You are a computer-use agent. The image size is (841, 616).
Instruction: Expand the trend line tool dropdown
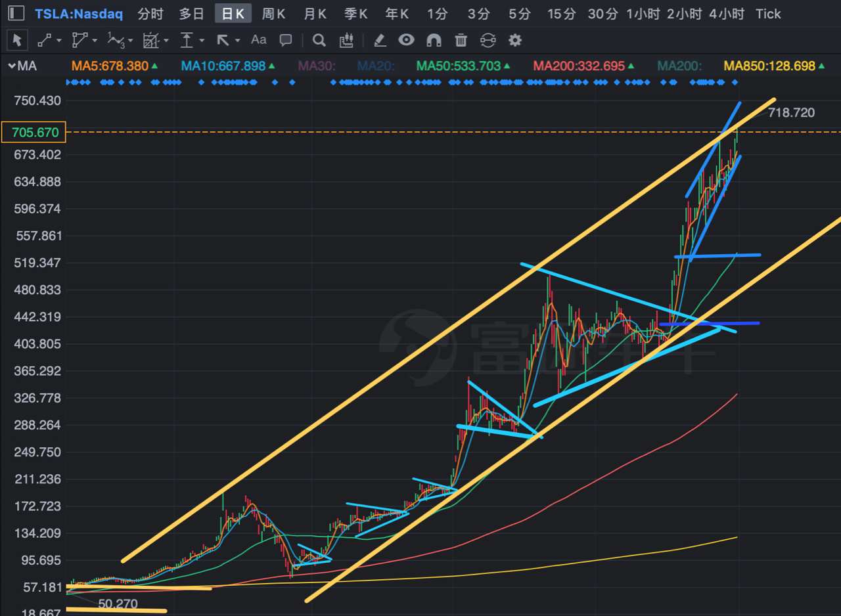[59, 41]
